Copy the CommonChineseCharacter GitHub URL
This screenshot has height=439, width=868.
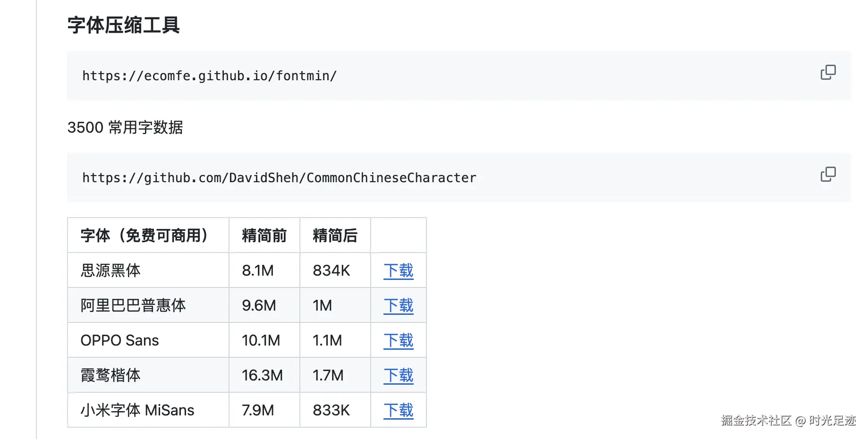click(828, 174)
